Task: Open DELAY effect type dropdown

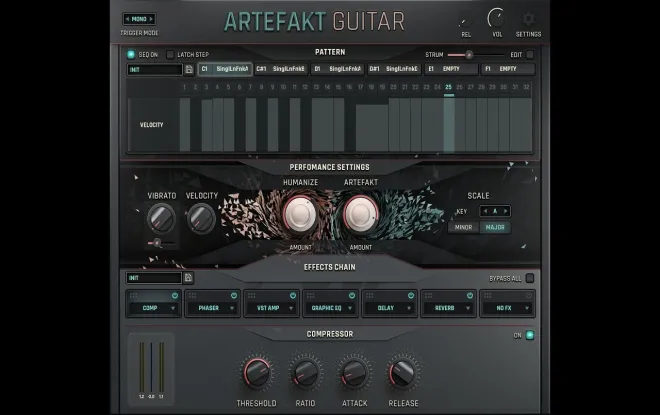Action: [389, 308]
